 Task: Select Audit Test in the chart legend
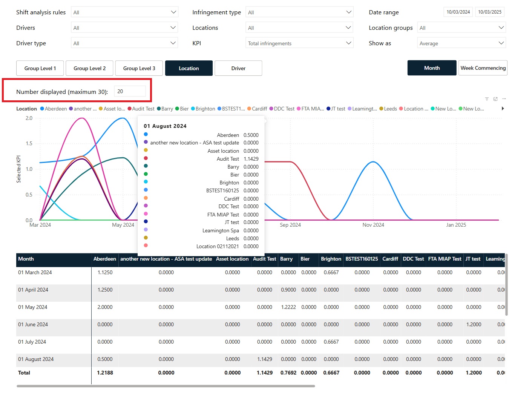(x=141, y=109)
